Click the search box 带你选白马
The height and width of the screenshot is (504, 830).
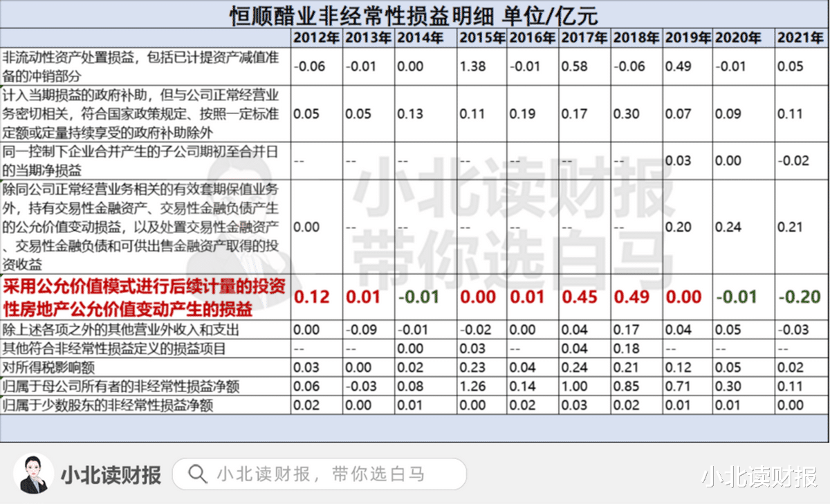pos(322,474)
